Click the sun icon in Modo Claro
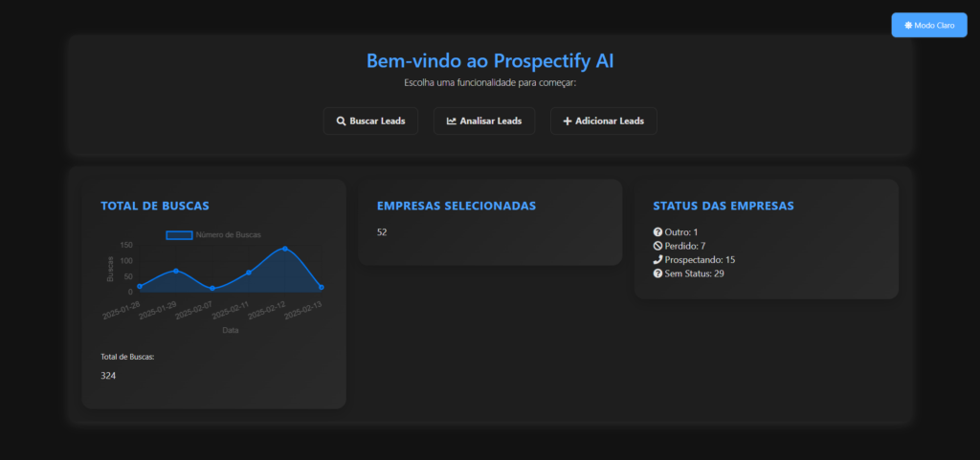Screen dimensions: 980x460 click(907, 26)
